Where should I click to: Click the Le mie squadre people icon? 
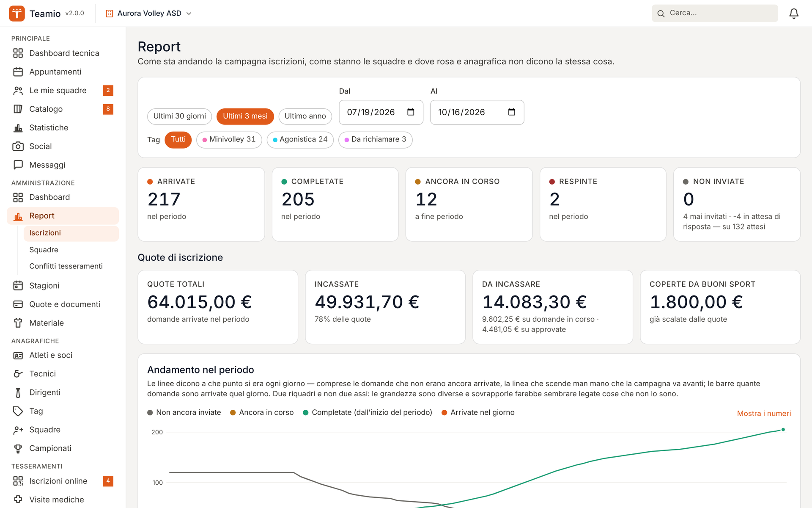[18, 90]
